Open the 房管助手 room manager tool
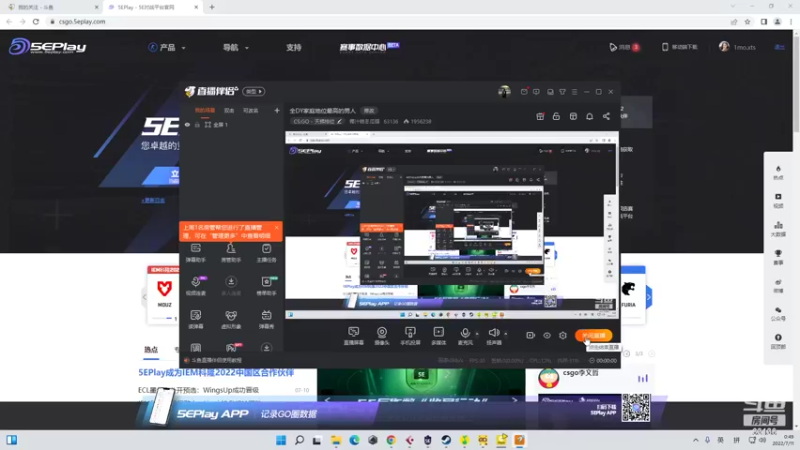The width and height of the screenshot is (800, 450). (x=231, y=253)
